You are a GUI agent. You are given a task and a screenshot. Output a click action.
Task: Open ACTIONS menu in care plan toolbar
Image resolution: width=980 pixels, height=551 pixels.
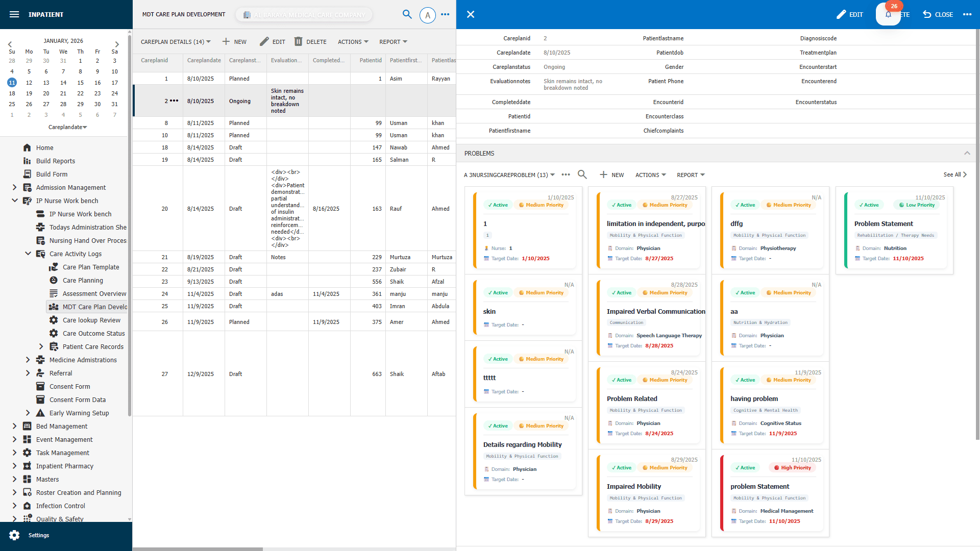[353, 41]
